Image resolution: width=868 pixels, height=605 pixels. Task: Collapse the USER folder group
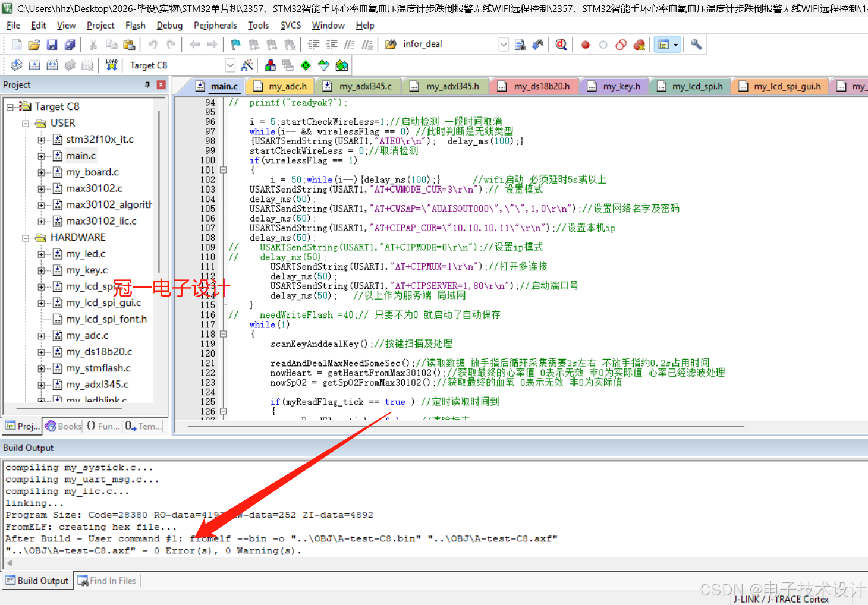tap(26, 124)
